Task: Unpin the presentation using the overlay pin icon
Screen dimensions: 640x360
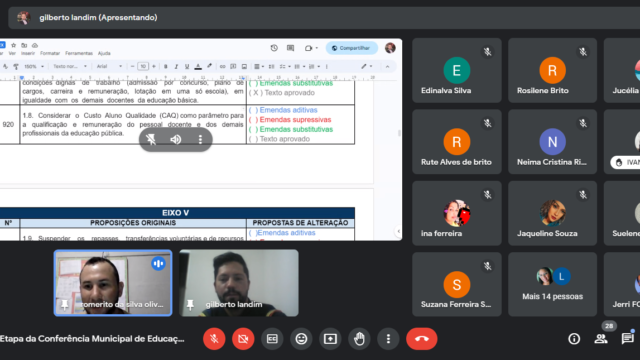Action: point(151,140)
